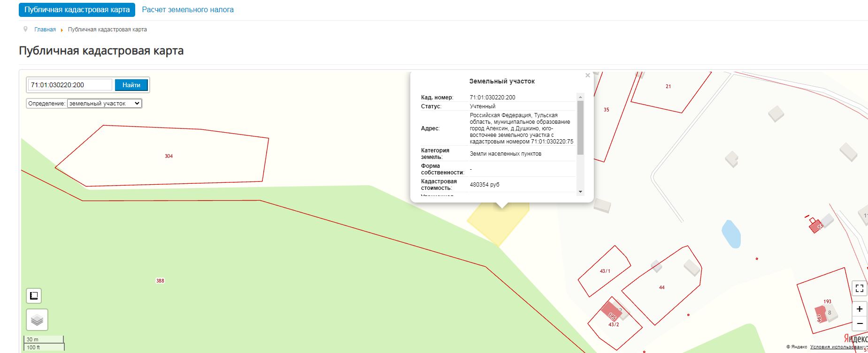Enter fullscreen map mode

(x=859, y=288)
